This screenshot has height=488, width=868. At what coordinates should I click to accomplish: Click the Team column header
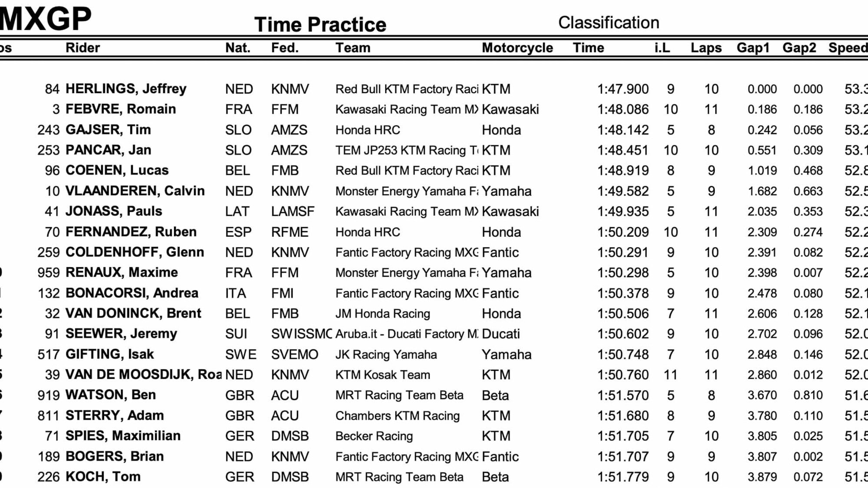(353, 48)
